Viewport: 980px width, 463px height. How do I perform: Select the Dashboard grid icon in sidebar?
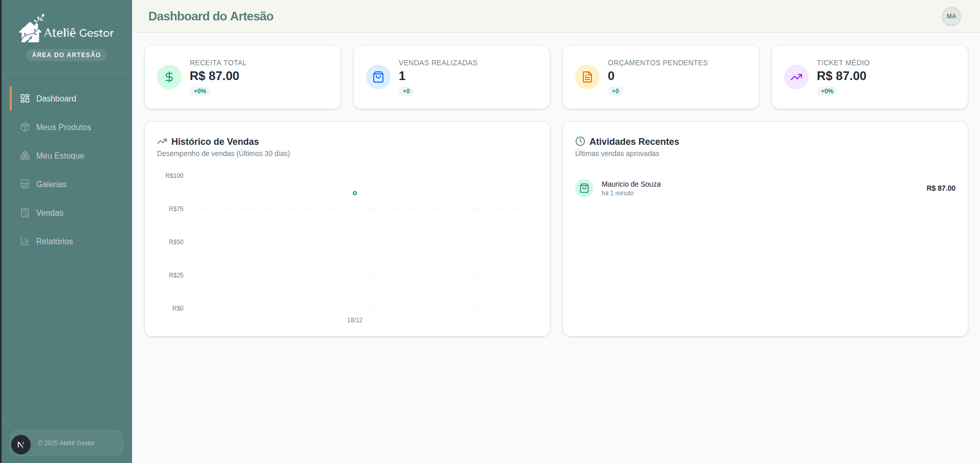coord(24,98)
